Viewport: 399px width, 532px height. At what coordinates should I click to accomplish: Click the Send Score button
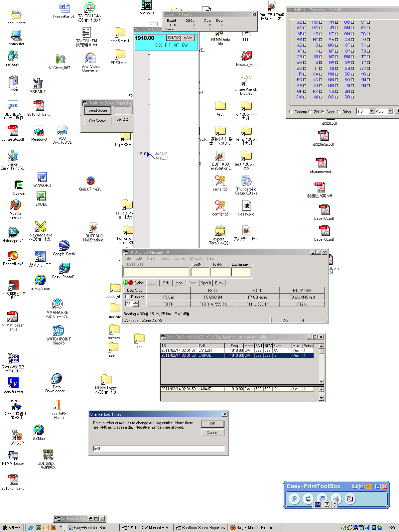click(x=98, y=110)
